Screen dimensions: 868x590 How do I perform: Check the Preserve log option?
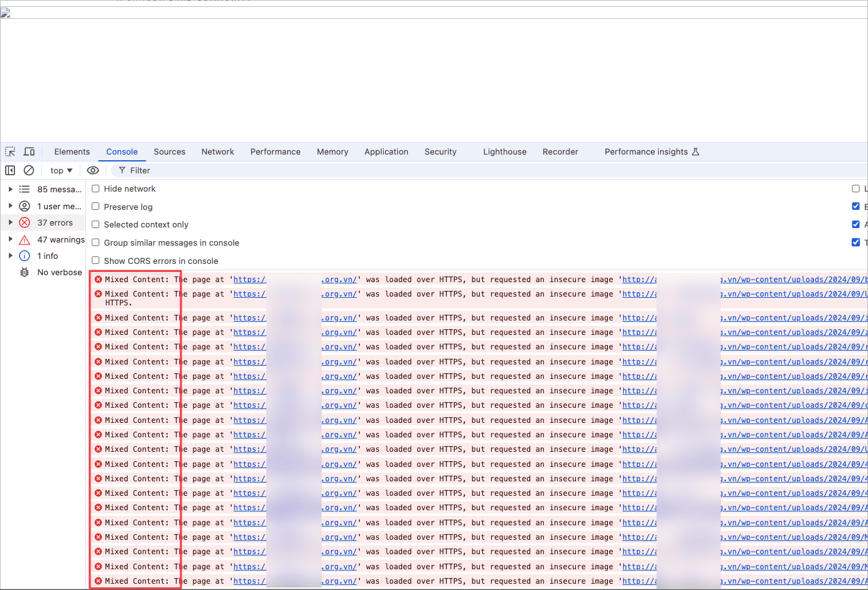point(95,206)
